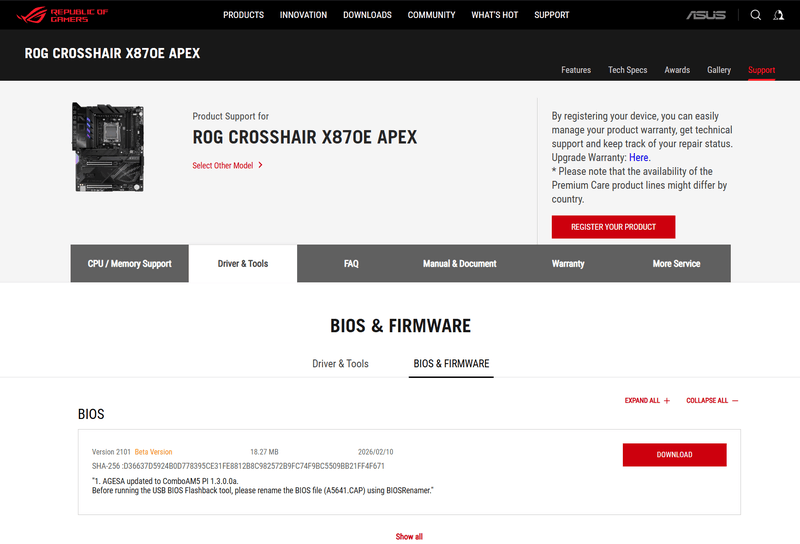The height and width of the screenshot is (544, 800).
Task: Click the AGESA ComboAM5 PI release note
Action: [x=165, y=481]
